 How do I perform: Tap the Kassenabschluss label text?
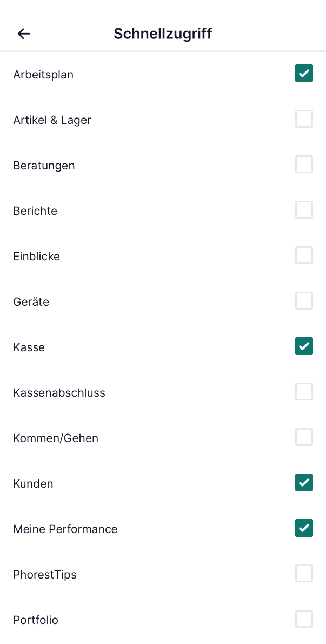[59, 393]
